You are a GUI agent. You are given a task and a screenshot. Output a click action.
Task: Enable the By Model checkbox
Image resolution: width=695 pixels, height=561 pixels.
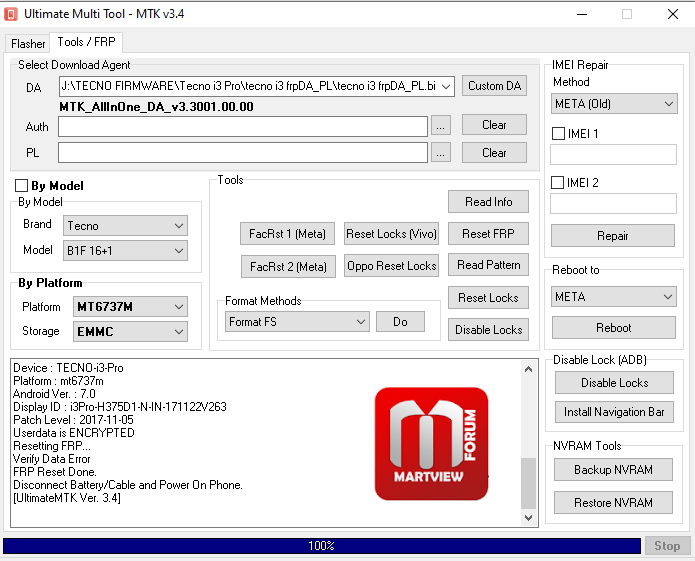[21, 185]
